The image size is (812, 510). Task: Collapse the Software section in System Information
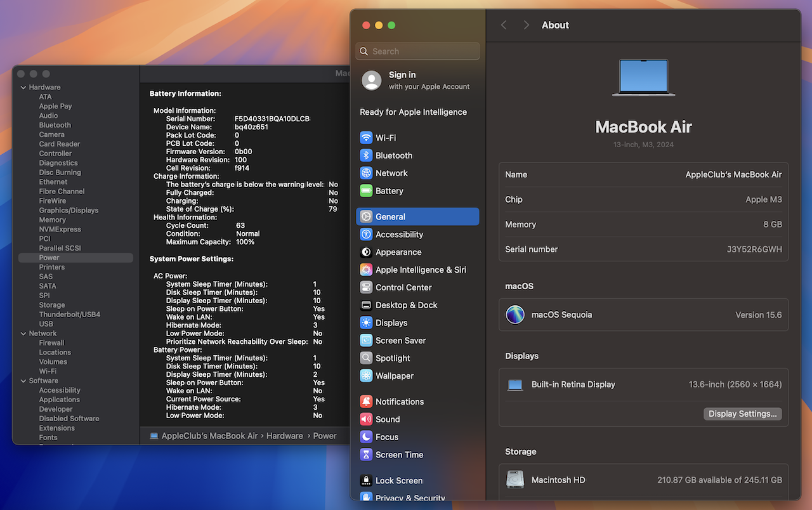(23, 381)
